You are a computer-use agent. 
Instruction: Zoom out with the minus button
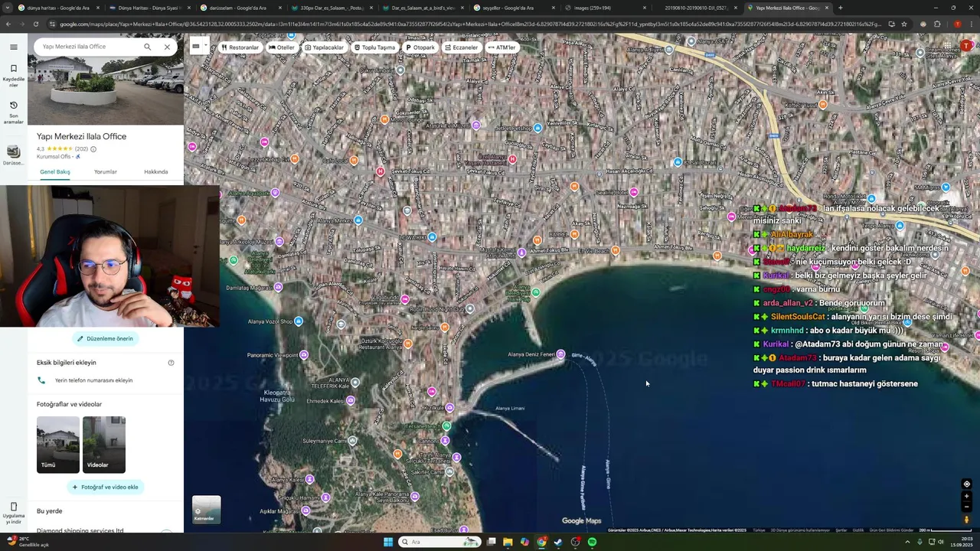click(966, 507)
